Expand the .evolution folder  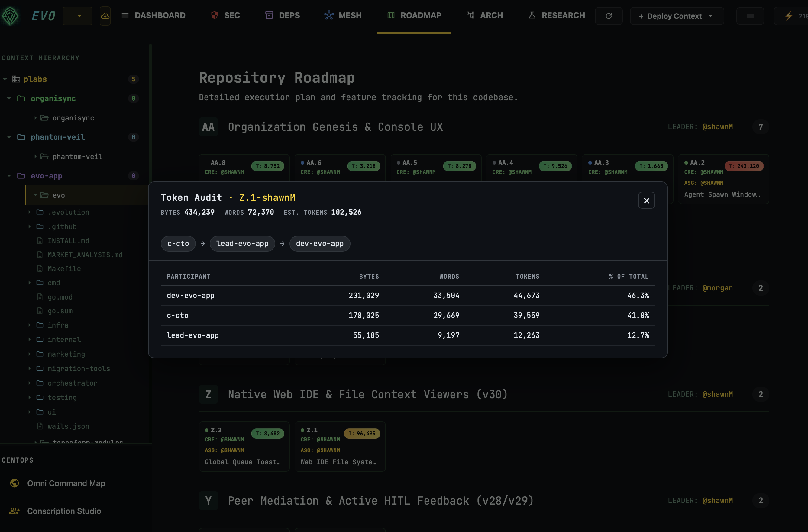[x=30, y=212]
